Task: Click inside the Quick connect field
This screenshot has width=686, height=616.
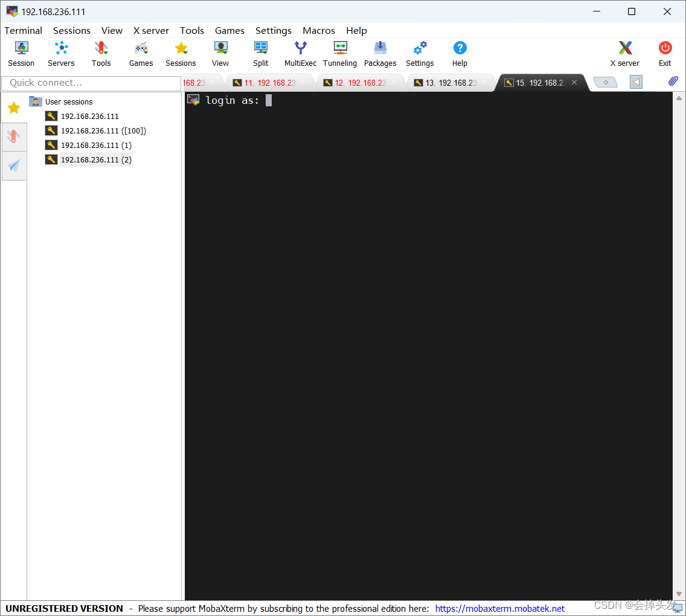Action: (91, 83)
